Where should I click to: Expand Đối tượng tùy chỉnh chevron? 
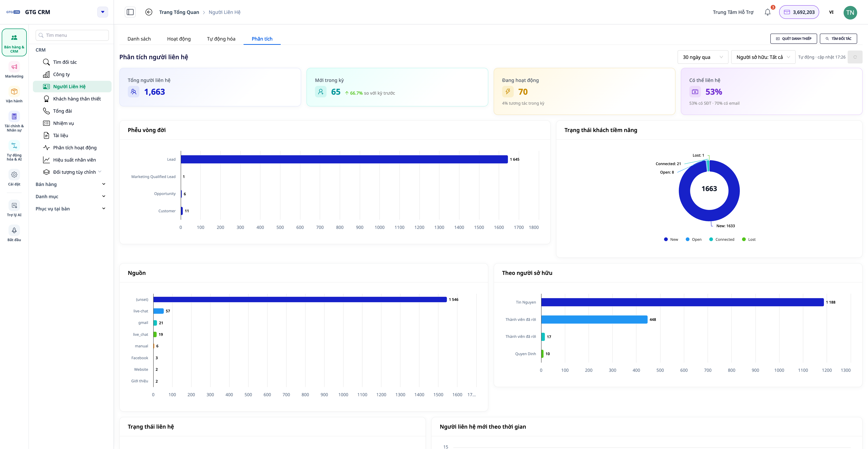pyautogui.click(x=100, y=172)
